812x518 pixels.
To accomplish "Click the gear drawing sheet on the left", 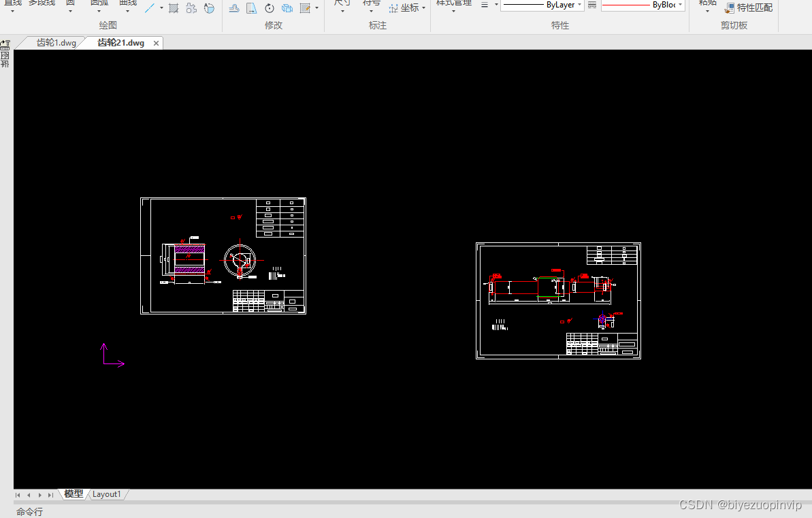I will click(223, 256).
